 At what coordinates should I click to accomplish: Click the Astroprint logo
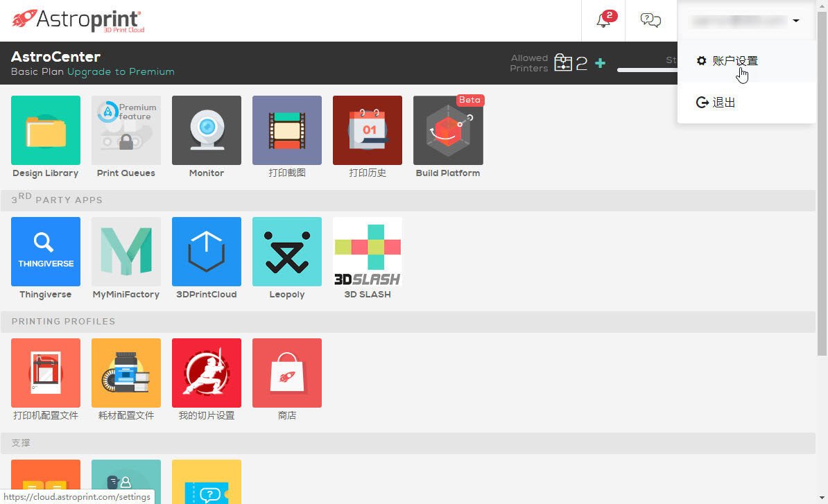(x=78, y=21)
